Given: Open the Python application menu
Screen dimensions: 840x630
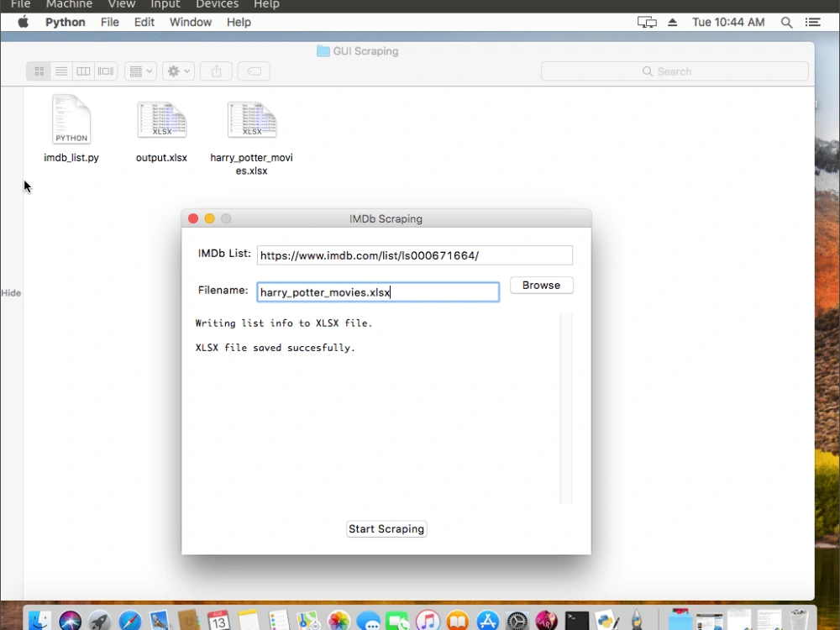Looking at the screenshot, I should pyautogui.click(x=66, y=22).
